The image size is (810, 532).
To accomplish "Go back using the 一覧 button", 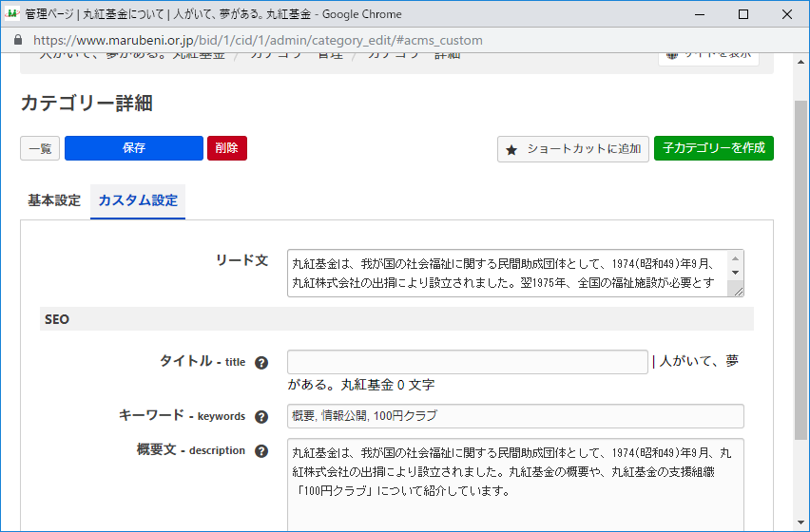I will (x=40, y=149).
